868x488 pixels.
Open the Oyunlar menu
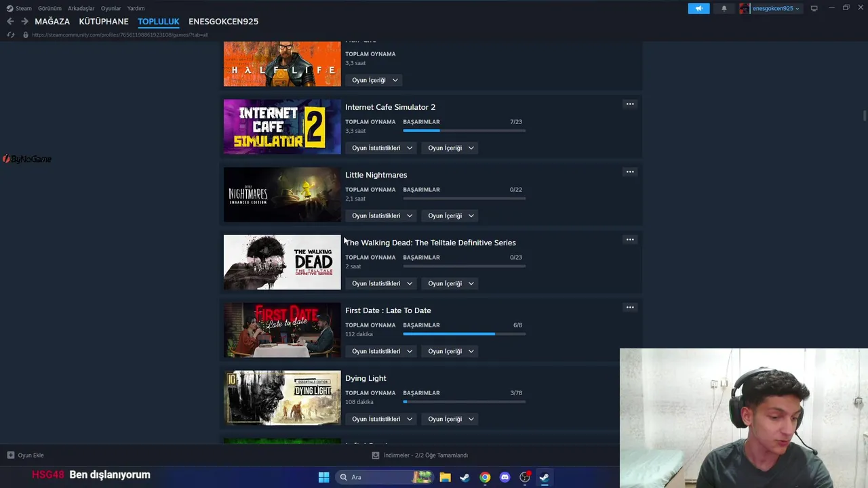pyautogui.click(x=111, y=8)
